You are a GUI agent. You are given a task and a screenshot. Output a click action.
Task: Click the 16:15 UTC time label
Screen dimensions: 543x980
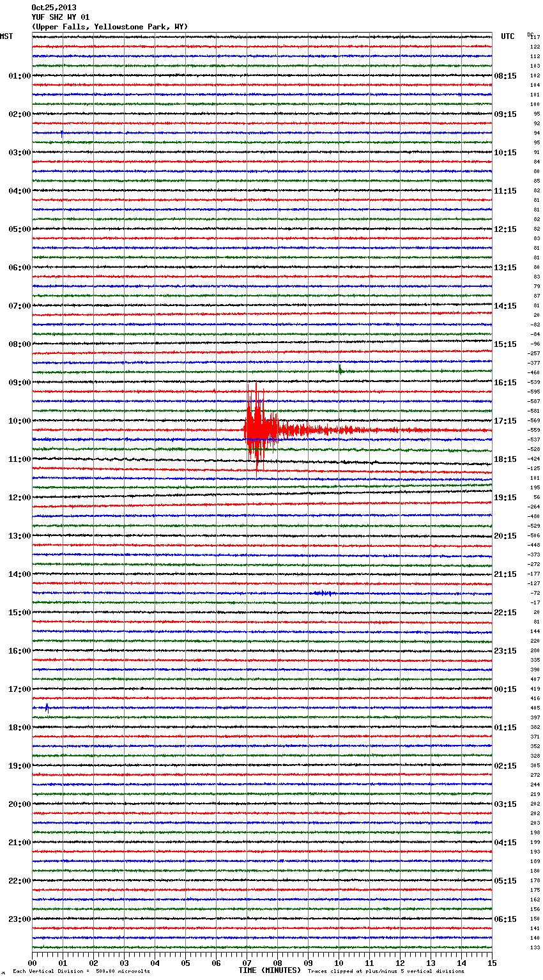[505, 383]
